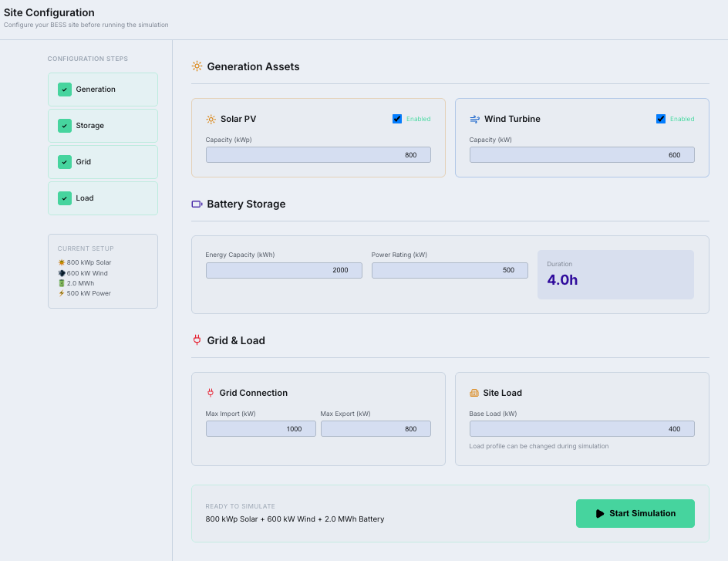Click the Site Load building icon
The image size is (728, 561).
click(474, 393)
